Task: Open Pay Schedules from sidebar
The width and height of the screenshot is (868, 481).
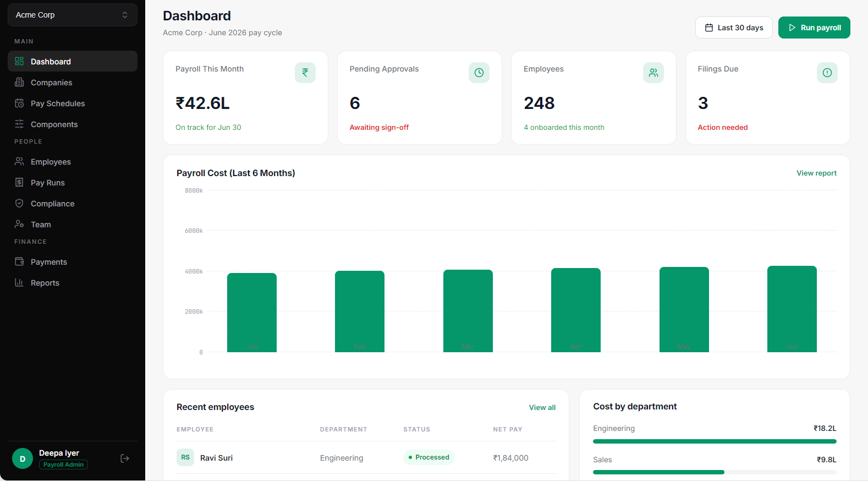Action: tap(73, 103)
